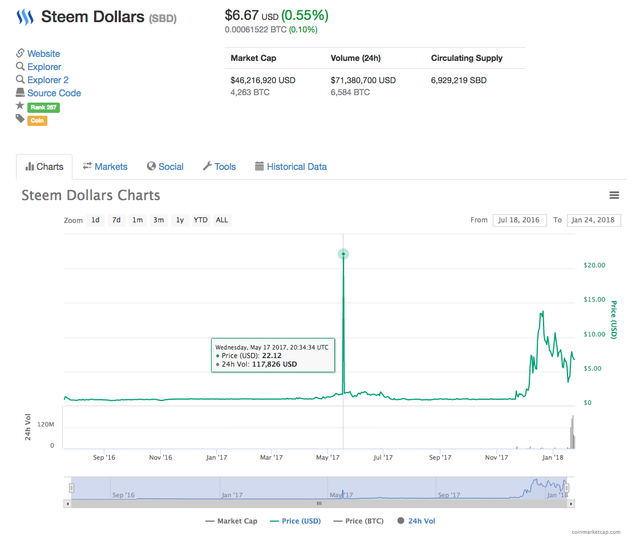640x536 pixels.
Task: Click the To date field Jan 24, 2018
Action: point(594,220)
